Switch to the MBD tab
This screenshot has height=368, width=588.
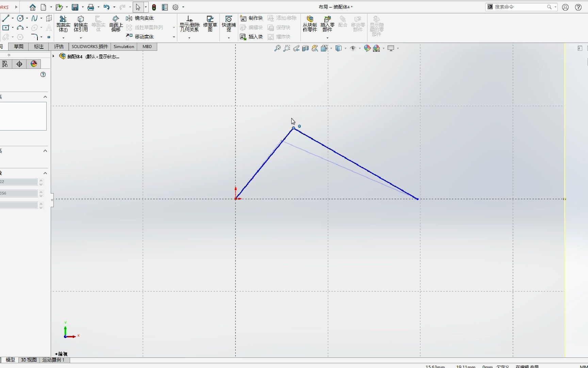click(x=147, y=47)
